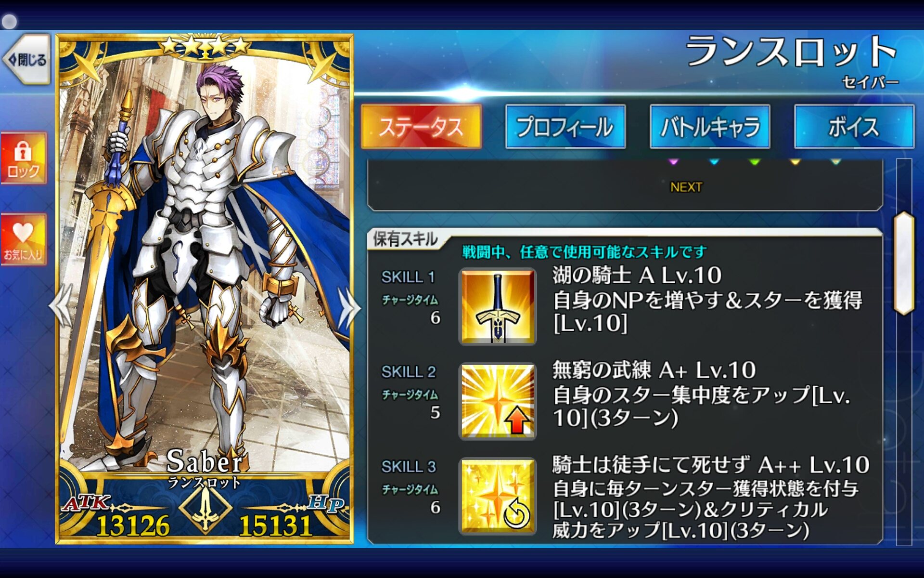Toggle the お気に入り favorite heart
Screen dimensions: 924x578
pyautogui.click(x=23, y=239)
